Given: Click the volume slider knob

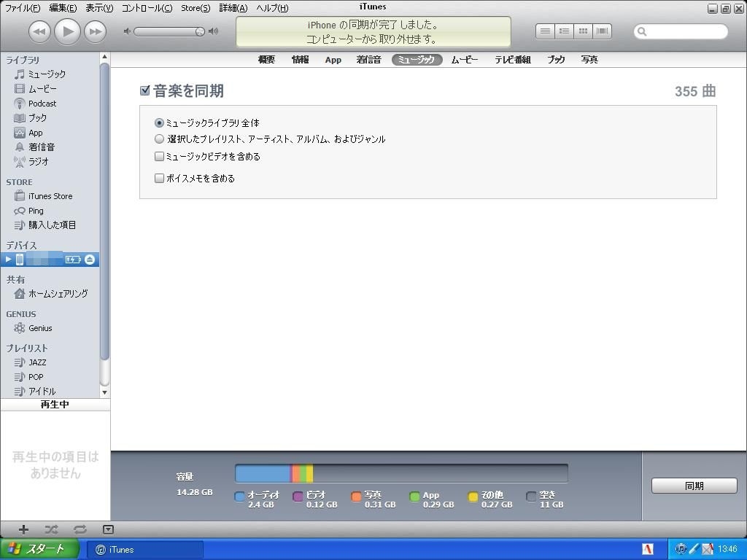Looking at the screenshot, I should 200,31.
